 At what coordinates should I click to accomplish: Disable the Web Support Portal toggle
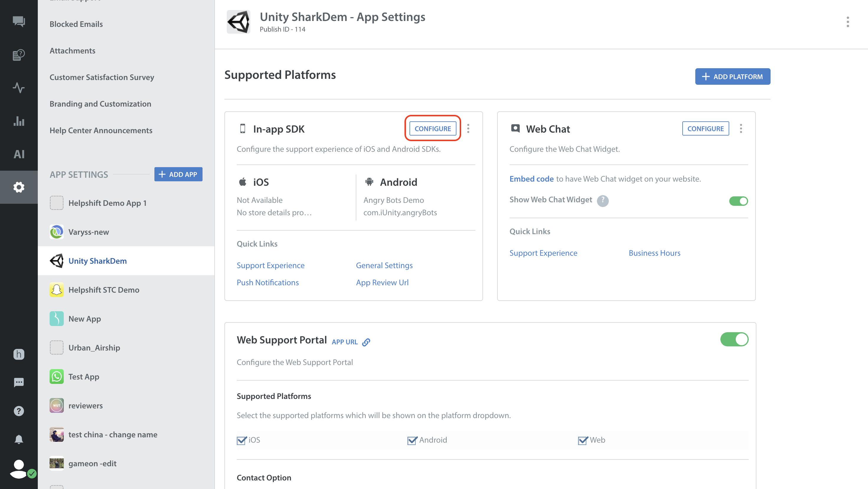(x=734, y=339)
